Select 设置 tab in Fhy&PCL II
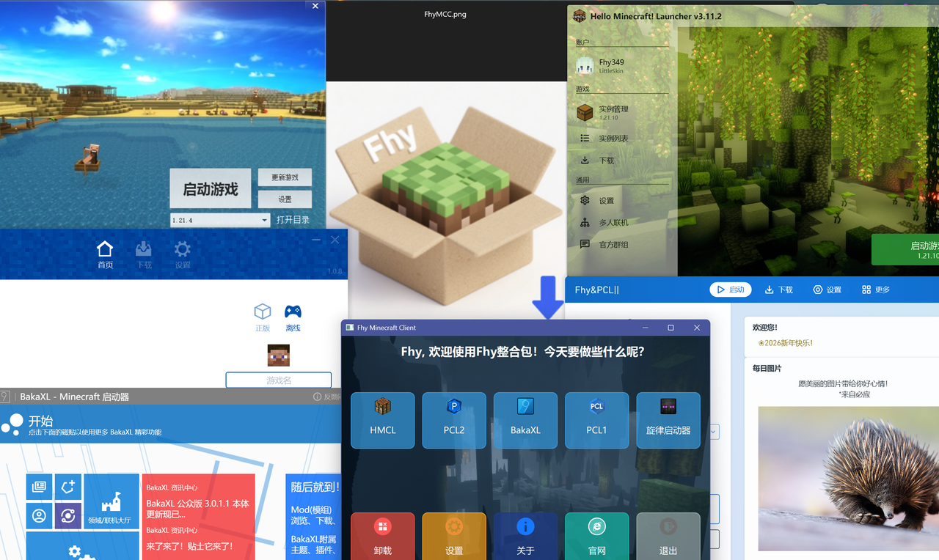Screen dimensions: 939x560 click(827, 290)
